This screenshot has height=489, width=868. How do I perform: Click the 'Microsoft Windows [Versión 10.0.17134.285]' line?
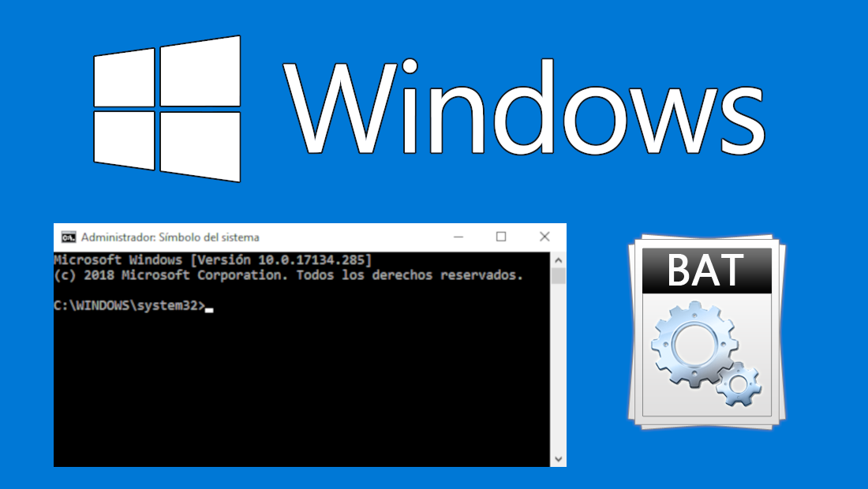pos(212,260)
